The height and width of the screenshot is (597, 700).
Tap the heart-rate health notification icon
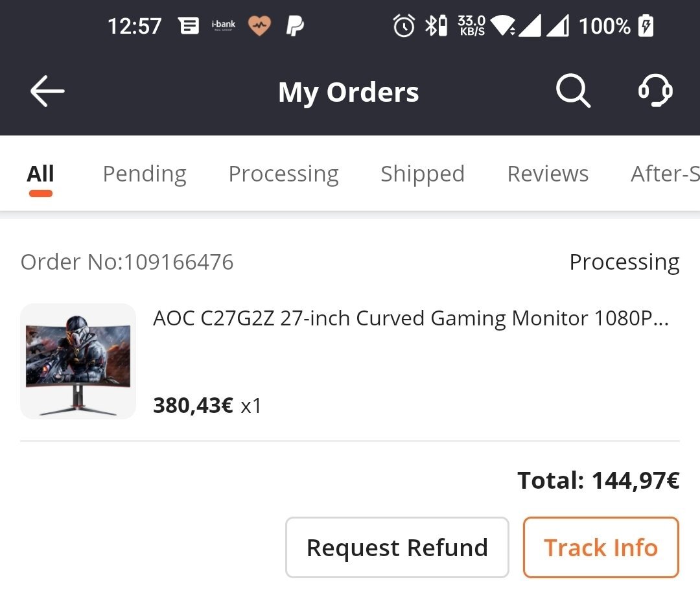tap(259, 27)
